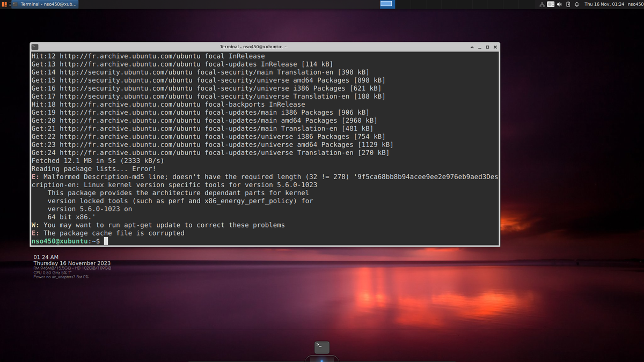Open the speaker volume icon in tray
Viewport: 644px width, 362px height.
coord(559,4)
